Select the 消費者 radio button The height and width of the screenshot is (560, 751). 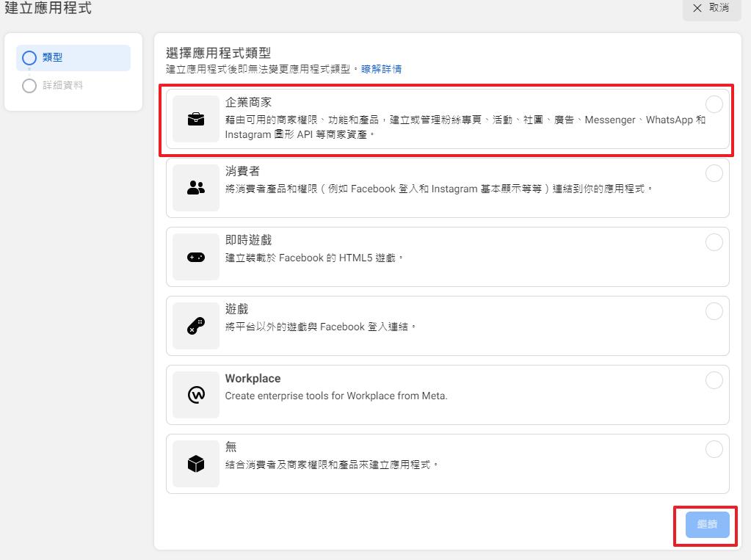(x=714, y=173)
